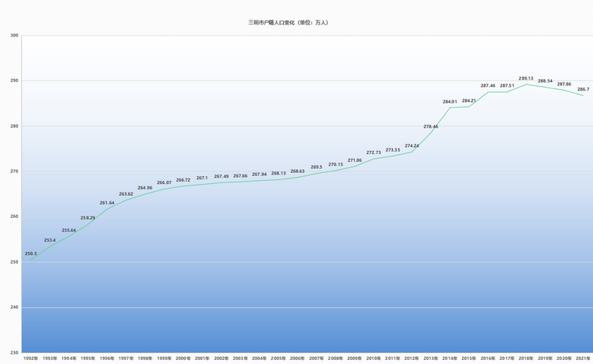Select the 2013年 x-axis label
Viewport: 593px width, 364px height.
[431, 358]
